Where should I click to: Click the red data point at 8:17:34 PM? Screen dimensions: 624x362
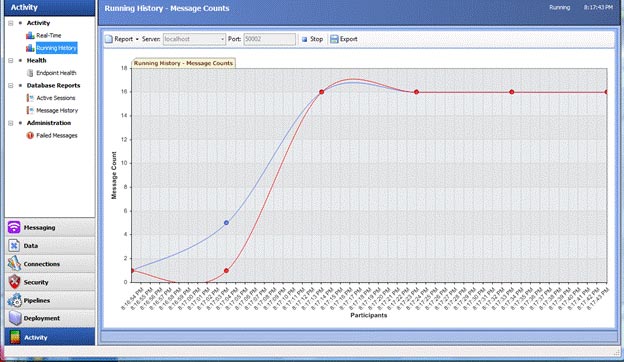click(512, 92)
